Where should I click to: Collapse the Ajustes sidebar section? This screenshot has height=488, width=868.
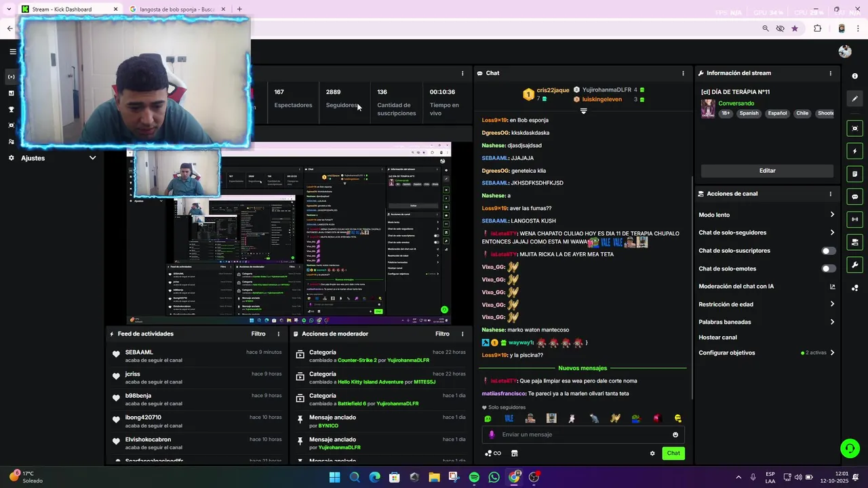92,158
